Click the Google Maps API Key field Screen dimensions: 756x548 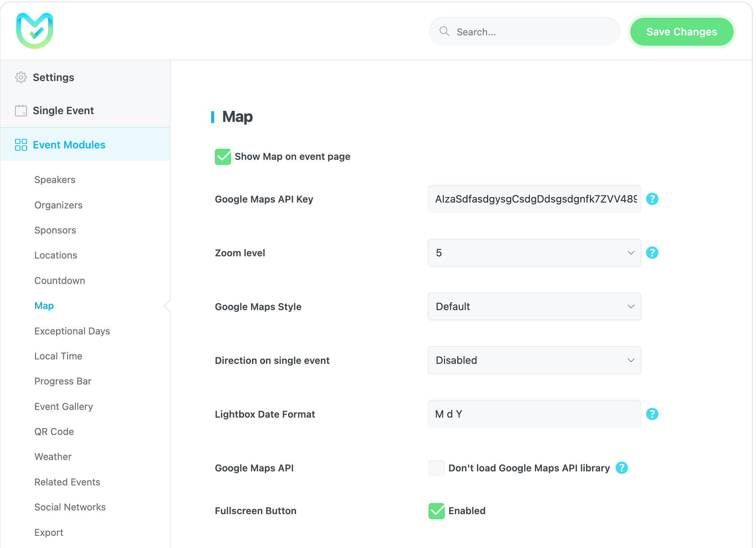[534, 199]
